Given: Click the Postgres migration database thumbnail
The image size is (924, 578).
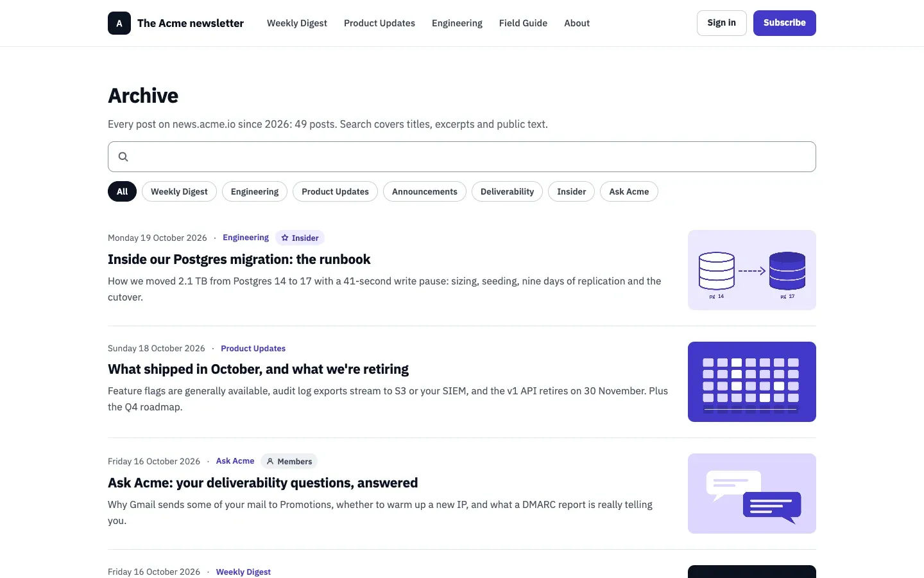Looking at the screenshot, I should [x=752, y=270].
